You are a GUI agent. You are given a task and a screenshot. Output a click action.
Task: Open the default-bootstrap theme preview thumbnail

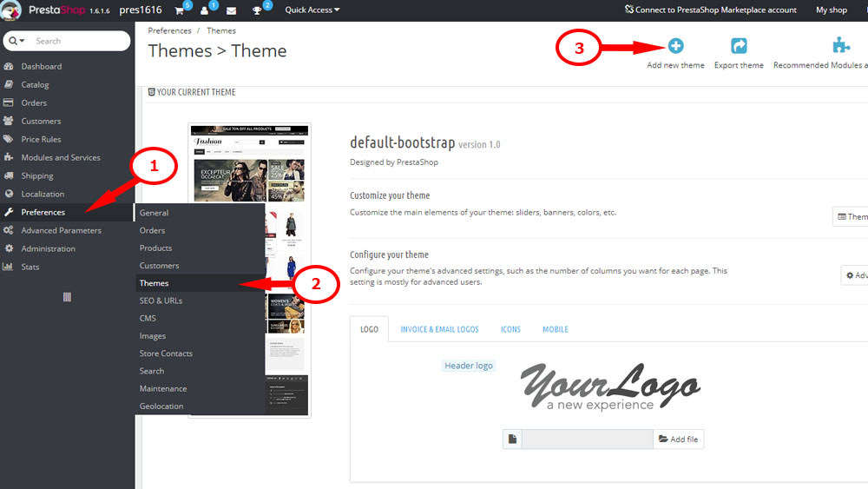coord(250,270)
